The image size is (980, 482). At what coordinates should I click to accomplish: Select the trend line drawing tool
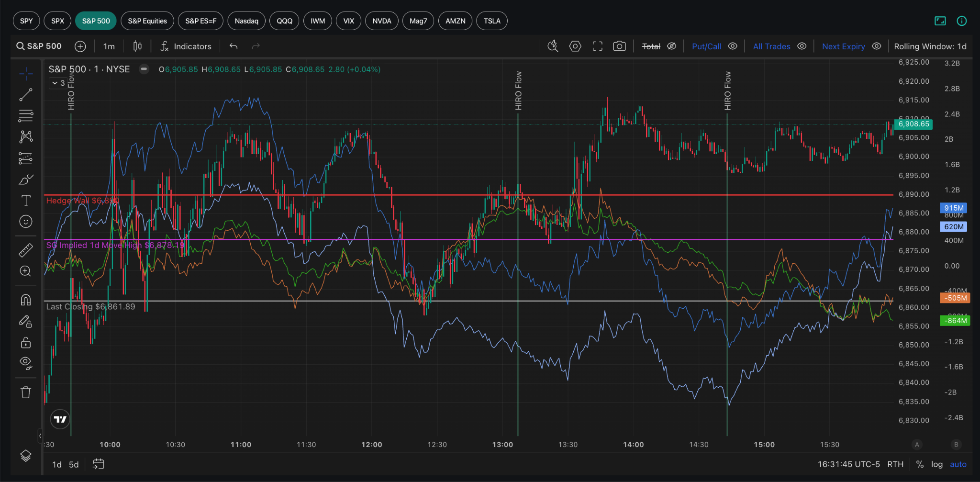[x=26, y=95]
